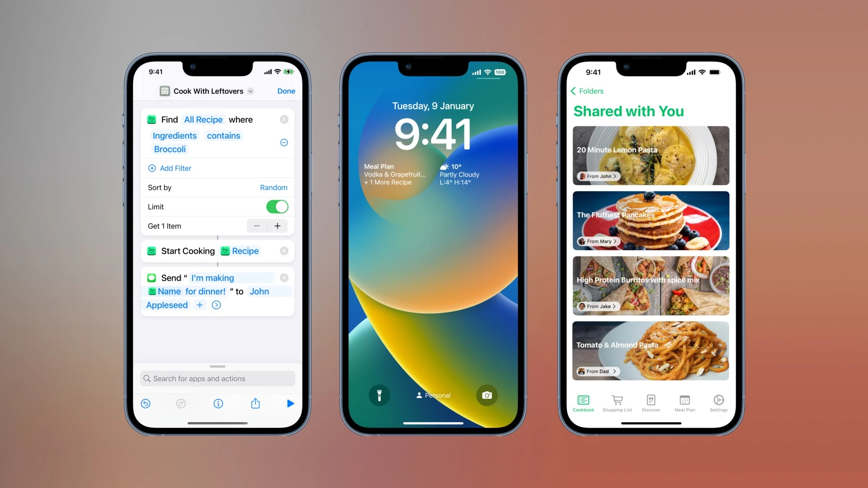Expand the Cook With Leftovers dropdown
This screenshot has width=868, height=488.
[251, 91]
